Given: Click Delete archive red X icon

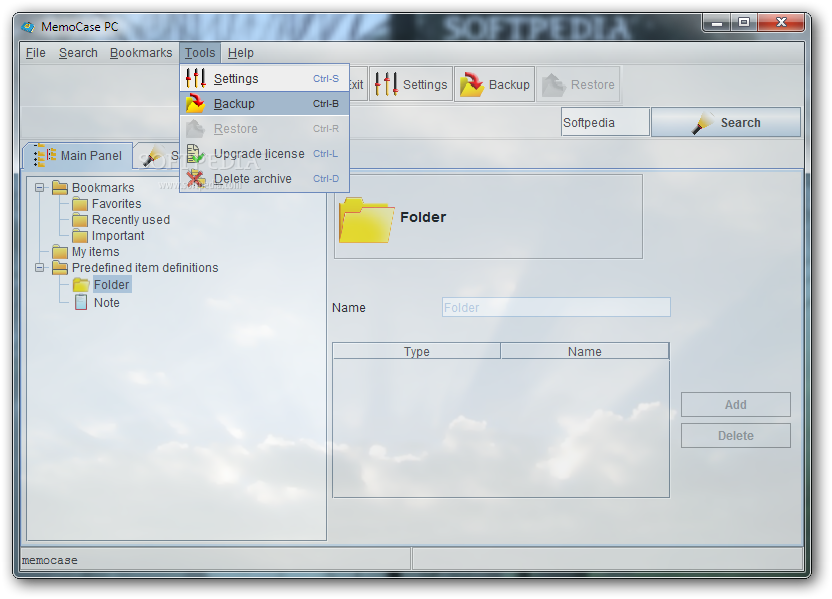Looking at the screenshot, I should pyautogui.click(x=195, y=179).
